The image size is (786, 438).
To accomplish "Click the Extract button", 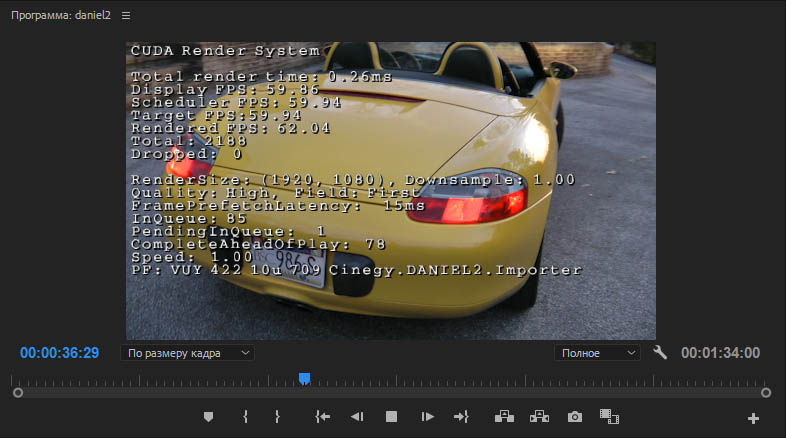I will [x=539, y=416].
